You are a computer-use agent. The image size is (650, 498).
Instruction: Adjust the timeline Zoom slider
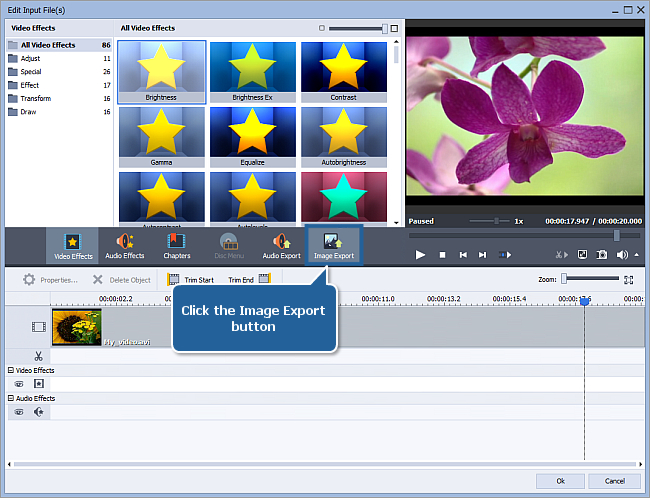pos(564,279)
